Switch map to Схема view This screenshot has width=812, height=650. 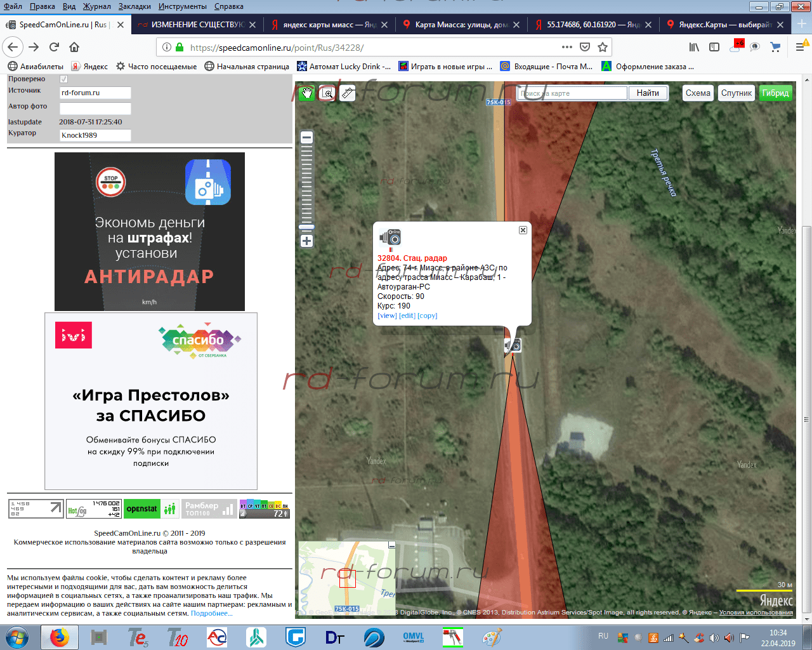[698, 93]
